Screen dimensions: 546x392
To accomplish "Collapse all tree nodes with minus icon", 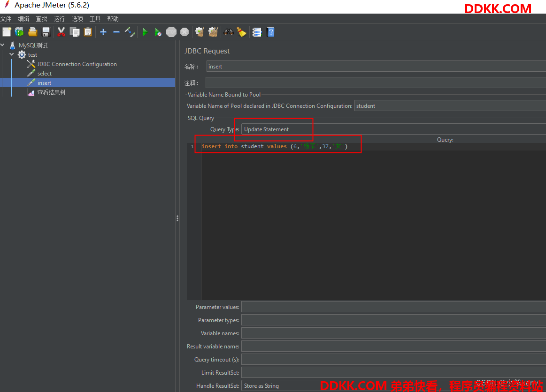I will pos(116,32).
